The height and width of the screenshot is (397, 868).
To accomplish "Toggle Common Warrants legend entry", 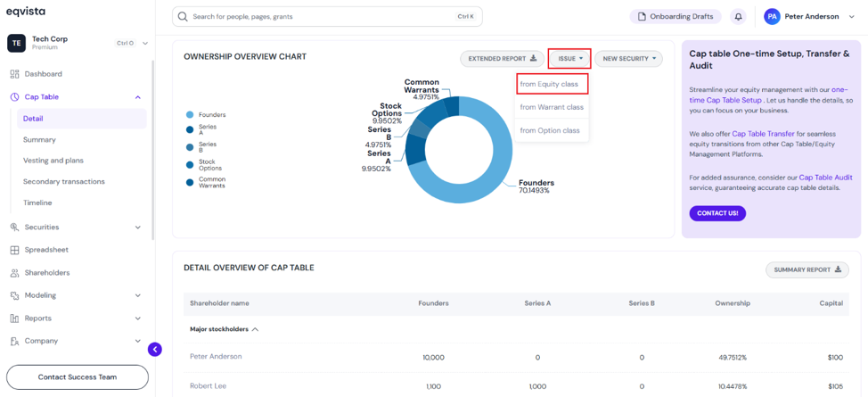I will (x=206, y=182).
